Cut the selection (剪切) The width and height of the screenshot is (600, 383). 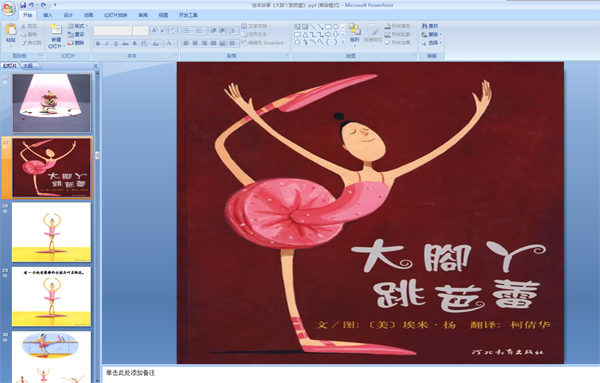click(29, 26)
